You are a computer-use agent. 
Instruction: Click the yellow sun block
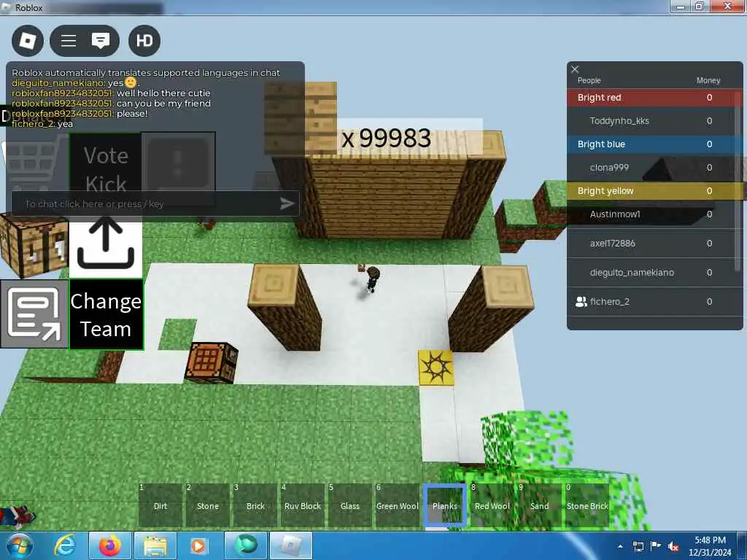click(x=436, y=367)
